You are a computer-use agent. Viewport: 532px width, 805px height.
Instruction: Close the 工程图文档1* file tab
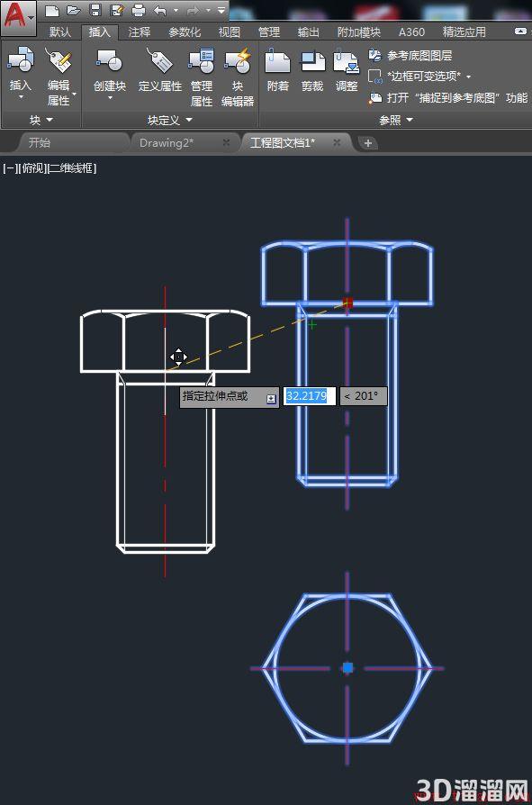click(337, 142)
